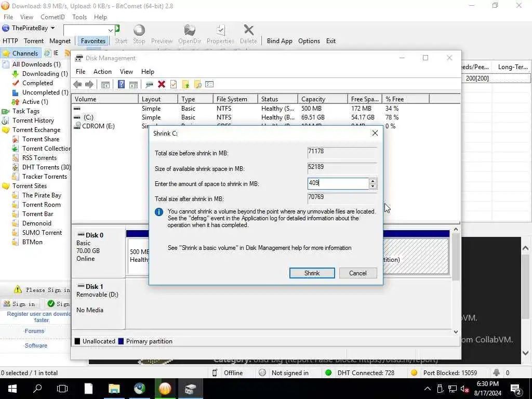Open Disk Management File menu

tap(81, 72)
